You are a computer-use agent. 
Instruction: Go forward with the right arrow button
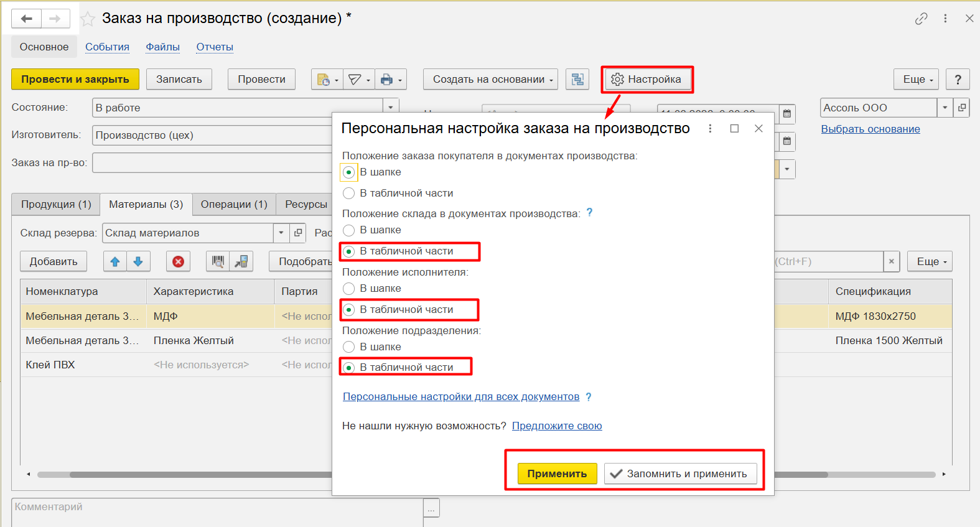pos(55,19)
